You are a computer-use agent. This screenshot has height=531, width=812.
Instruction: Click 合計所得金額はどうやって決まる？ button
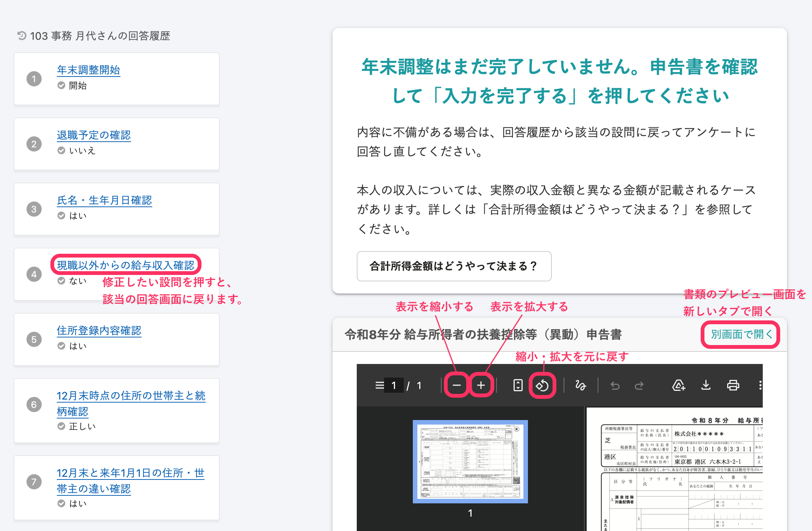point(454,266)
